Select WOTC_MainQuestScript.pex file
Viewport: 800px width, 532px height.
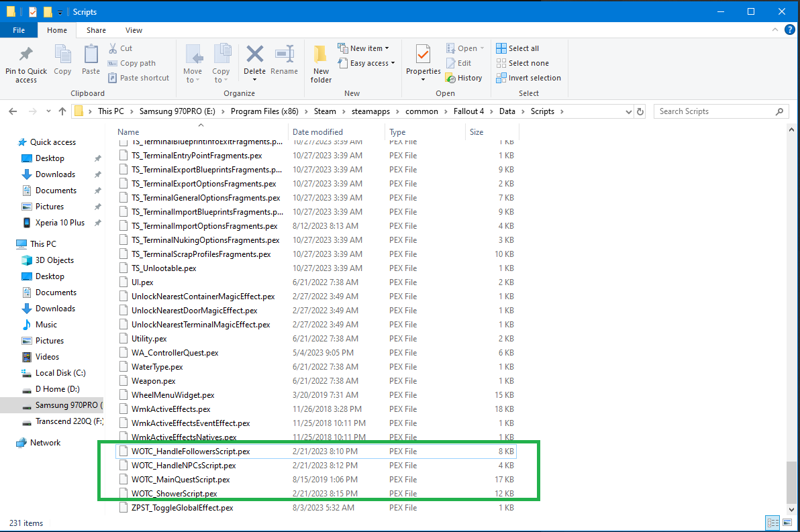click(181, 480)
